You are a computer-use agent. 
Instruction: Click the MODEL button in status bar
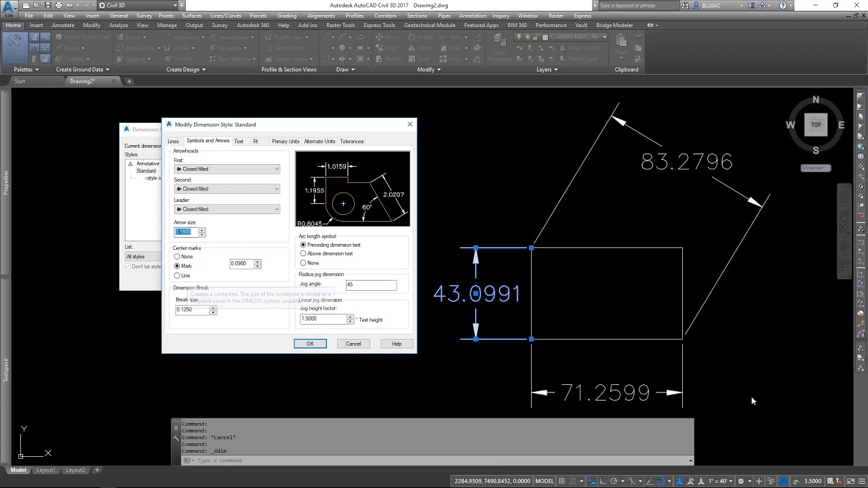(x=545, y=481)
